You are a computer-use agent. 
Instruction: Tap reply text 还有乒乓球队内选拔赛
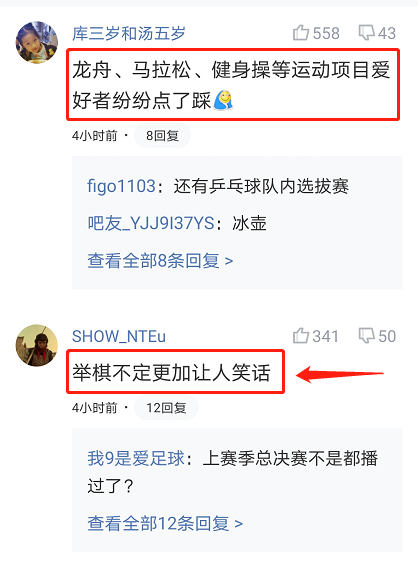click(x=261, y=187)
